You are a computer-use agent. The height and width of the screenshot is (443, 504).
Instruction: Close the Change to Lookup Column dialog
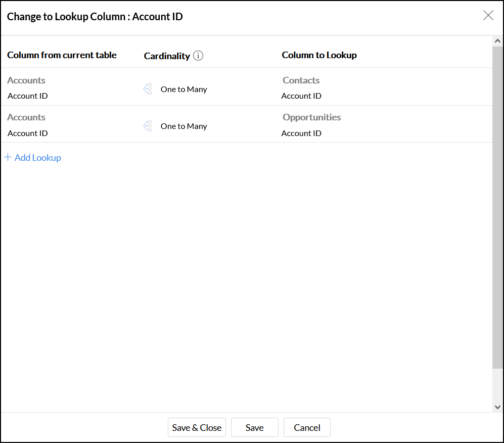[x=488, y=16]
